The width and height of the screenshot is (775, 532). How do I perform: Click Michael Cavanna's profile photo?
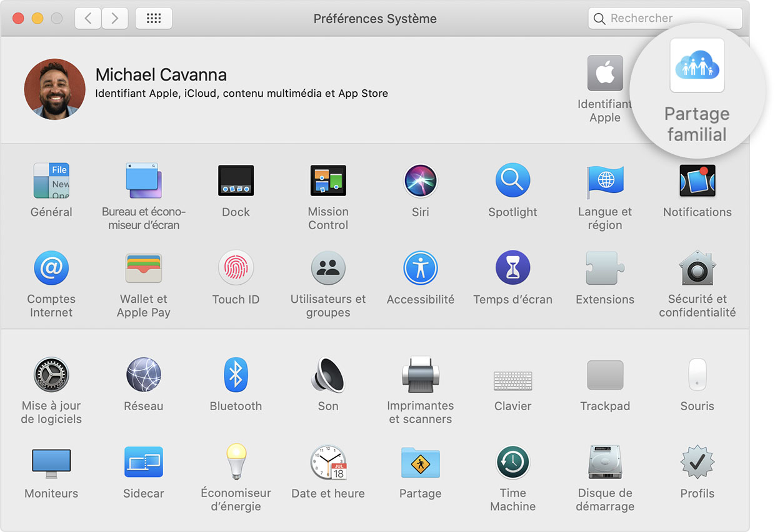pos(55,89)
